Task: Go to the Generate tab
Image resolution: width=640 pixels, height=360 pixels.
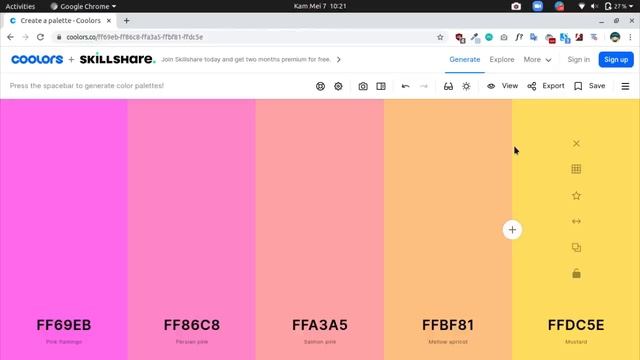Action: click(x=464, y=60)
